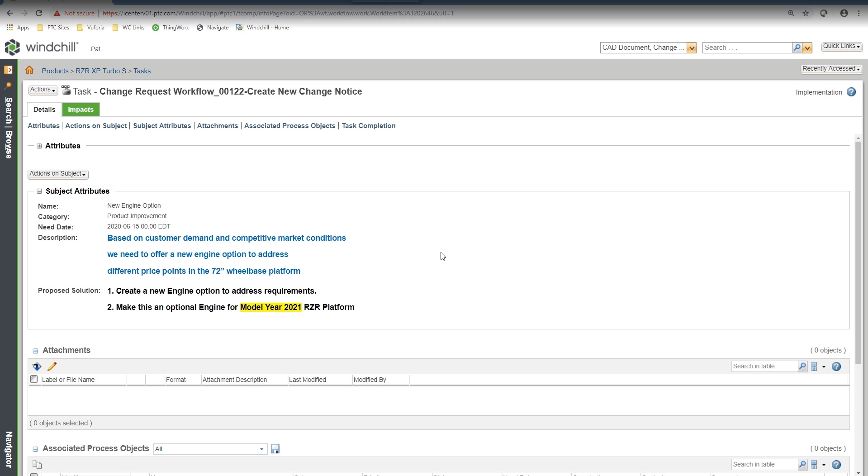Click the search icon in left sidebar
Viewport: 868px width, 476px height.
click(x=8, y=86)
